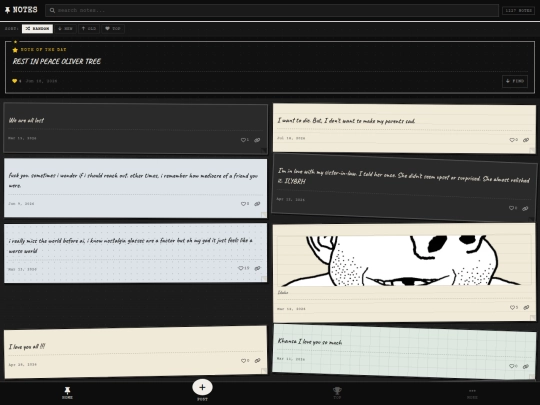Viewport: 540px width, 405px height.
Task: Open note of the day title text
Action: [56, 61]
